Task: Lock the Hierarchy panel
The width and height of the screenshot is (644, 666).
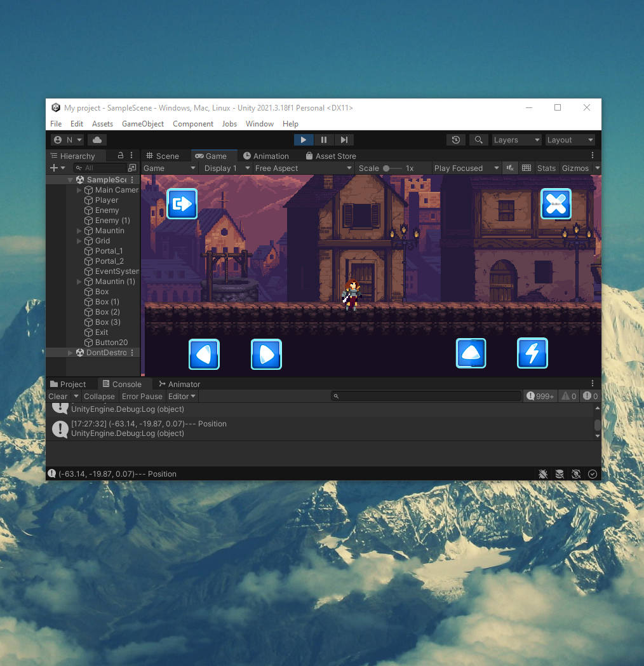Action: click(x=121, y=156)
